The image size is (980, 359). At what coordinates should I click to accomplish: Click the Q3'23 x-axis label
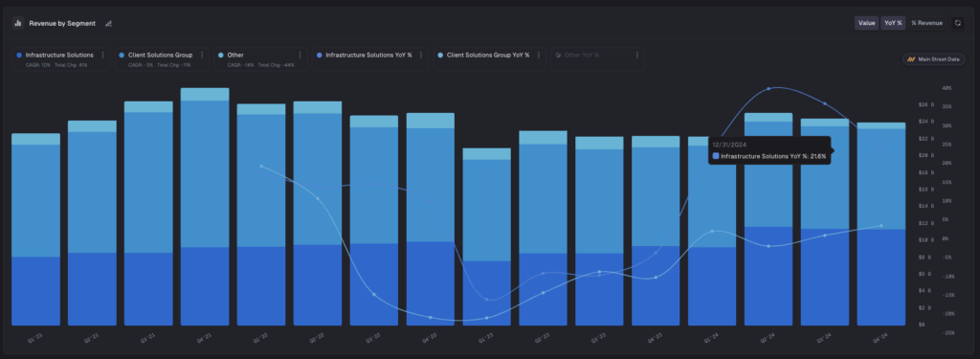point(599,338)
